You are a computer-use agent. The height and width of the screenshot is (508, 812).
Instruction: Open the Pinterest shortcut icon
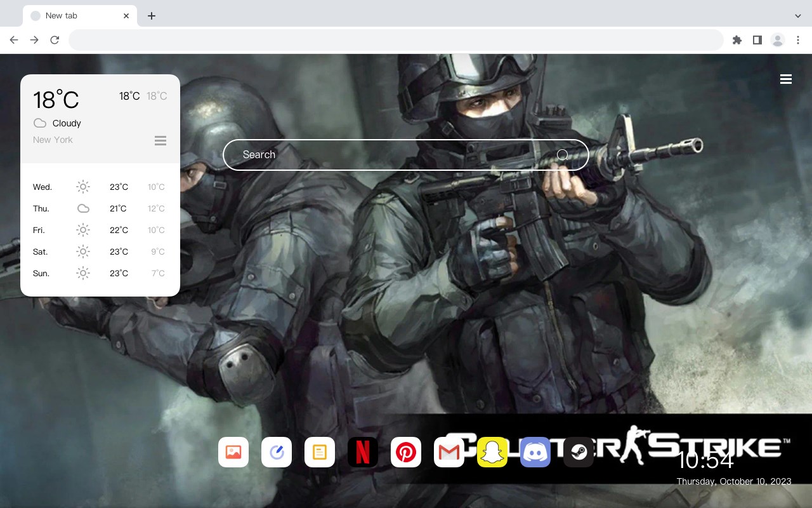[x=406, y=452]
